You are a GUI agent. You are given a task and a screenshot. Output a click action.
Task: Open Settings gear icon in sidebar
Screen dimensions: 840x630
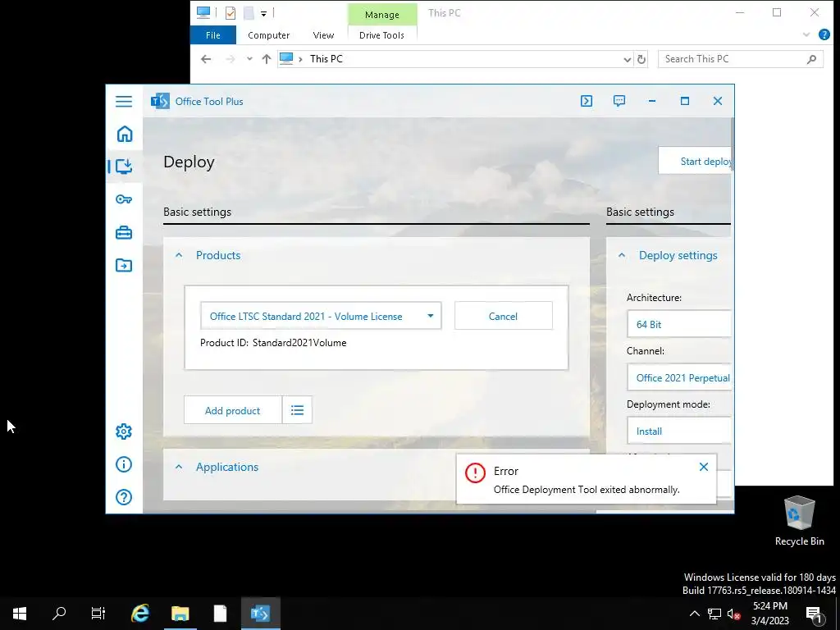coord(124,431)
